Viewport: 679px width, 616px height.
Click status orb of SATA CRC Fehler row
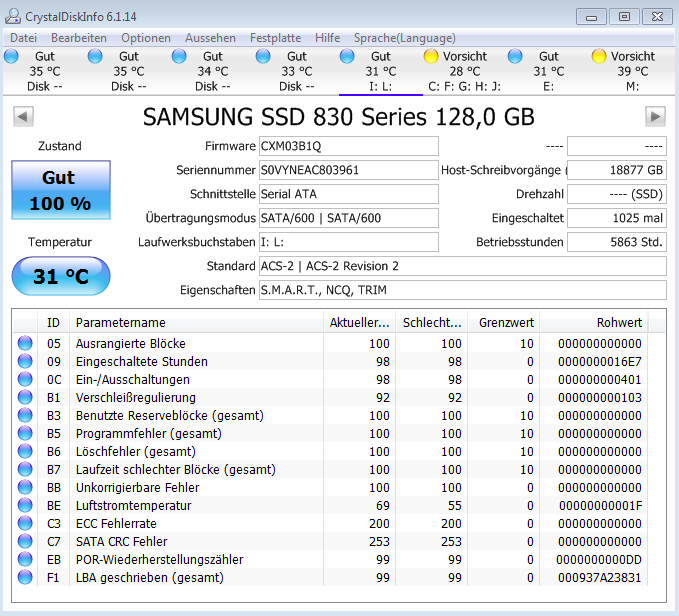[x=25, y=541]
